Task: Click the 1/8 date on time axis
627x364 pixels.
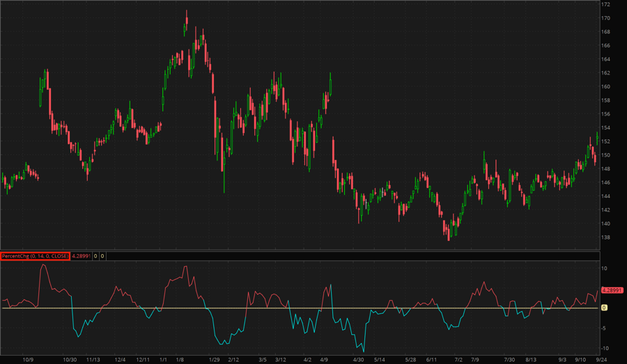Action: tap(180, 359)
